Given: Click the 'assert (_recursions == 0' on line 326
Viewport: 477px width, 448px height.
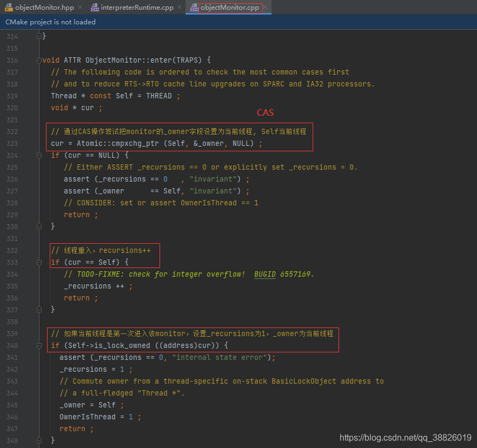Looking at the screenshot, I should click(x=156, y=179).
